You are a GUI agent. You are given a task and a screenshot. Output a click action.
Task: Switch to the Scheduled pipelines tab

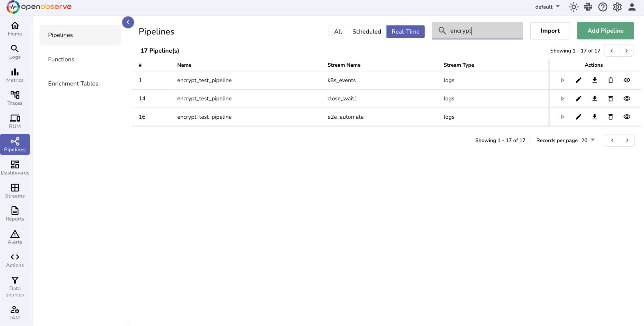(x=367, y=32)
